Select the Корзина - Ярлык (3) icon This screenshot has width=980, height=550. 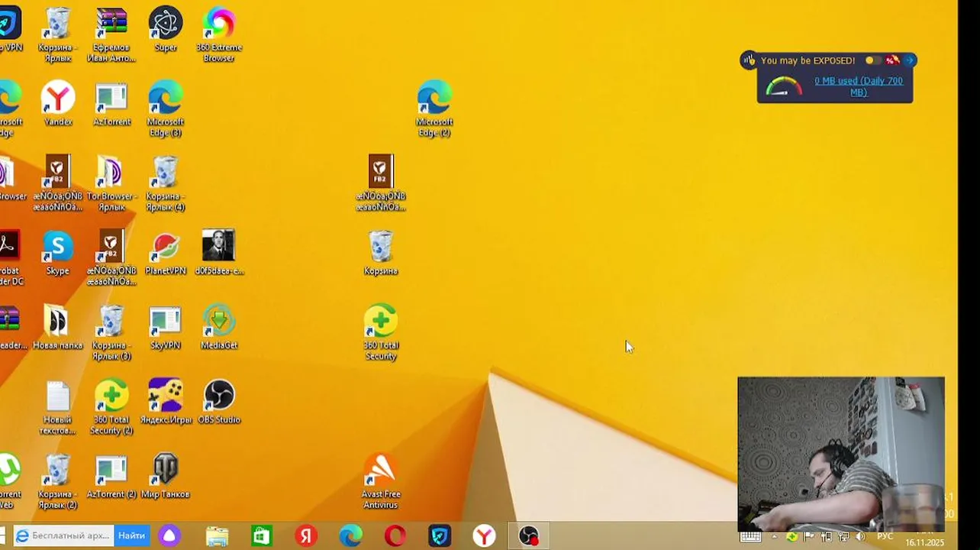click(111, 332)
